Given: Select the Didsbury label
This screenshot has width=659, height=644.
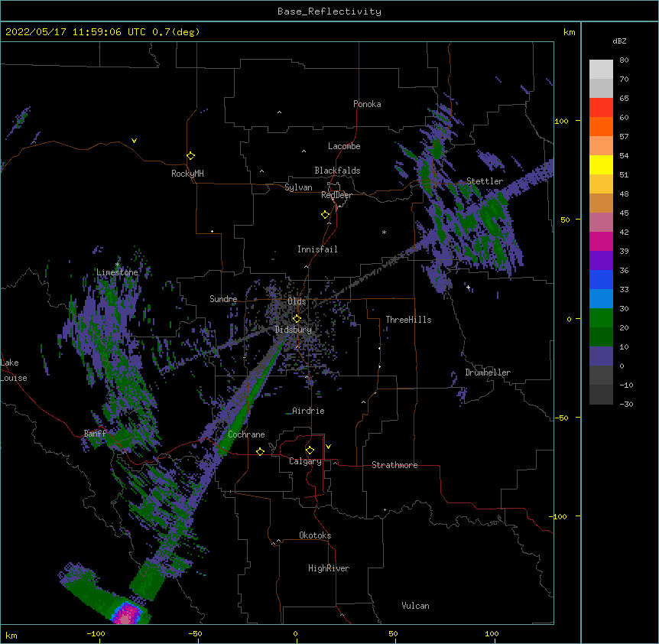Looking at the screenshot, I should pos(294,330).
